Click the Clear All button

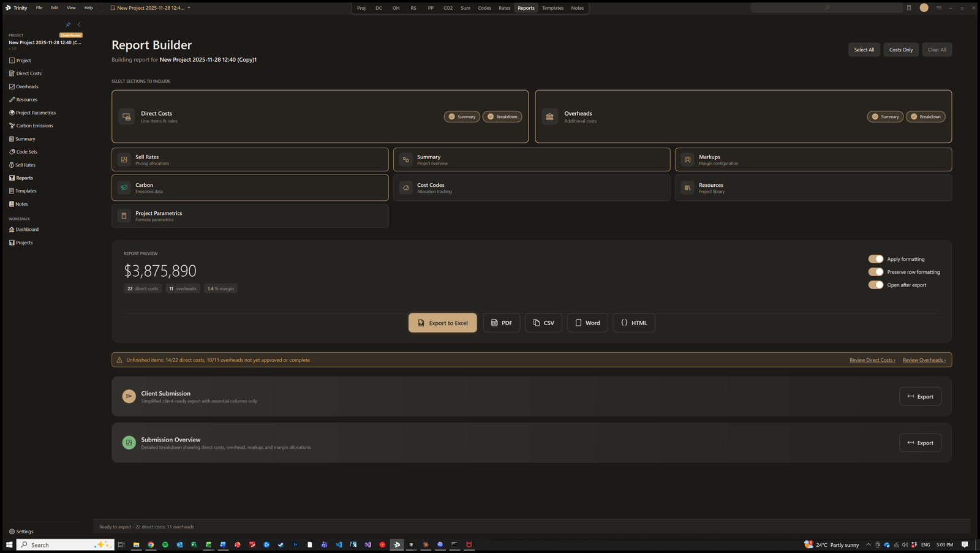coord(937,50)
